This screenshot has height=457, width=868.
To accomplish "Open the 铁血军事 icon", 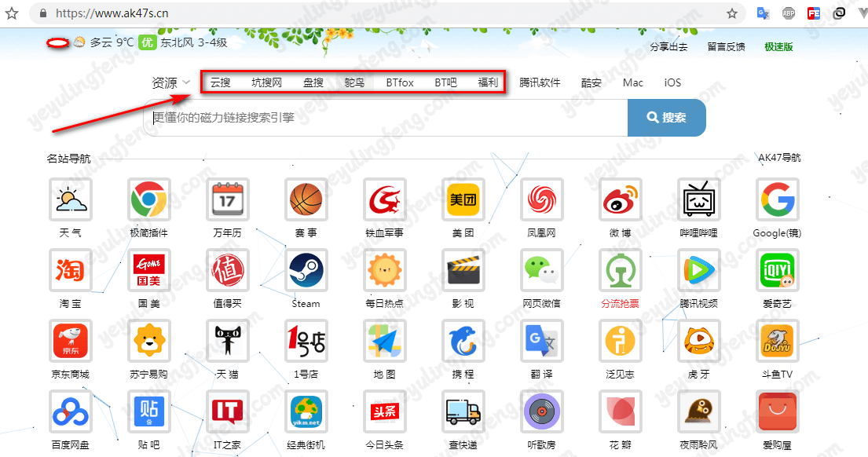I will tap(385, 199).
